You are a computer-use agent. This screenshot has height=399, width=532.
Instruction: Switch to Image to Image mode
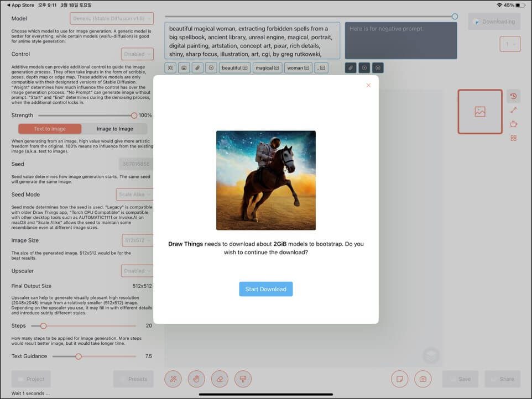click(x=114, y=129)
